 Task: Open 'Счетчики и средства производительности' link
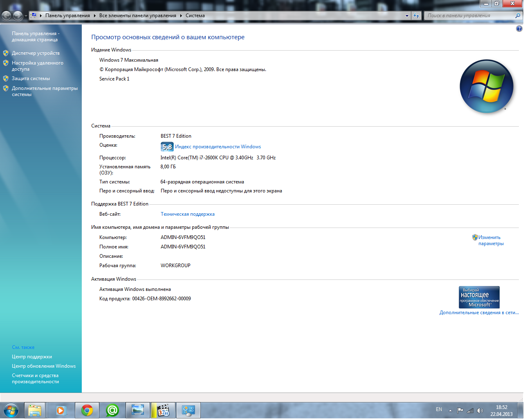click(x=35, y=379)
